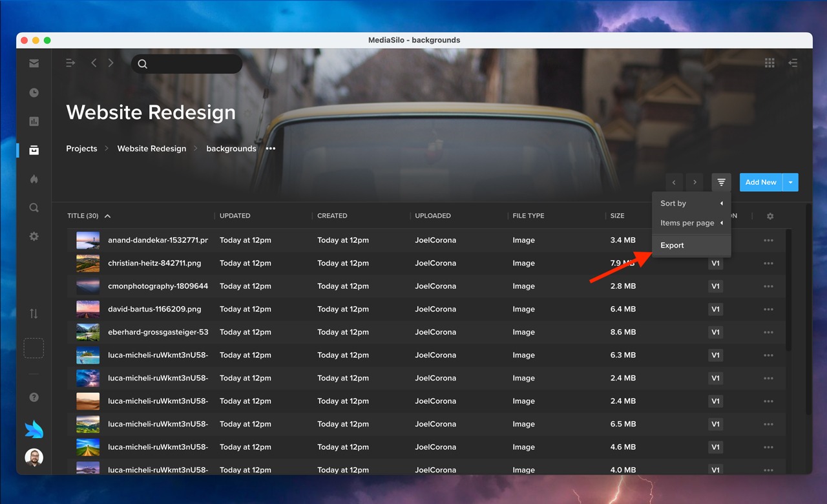This screenshot has width=827, height=504.
Task: Click the filter options icon button
Action: point(721,182)
